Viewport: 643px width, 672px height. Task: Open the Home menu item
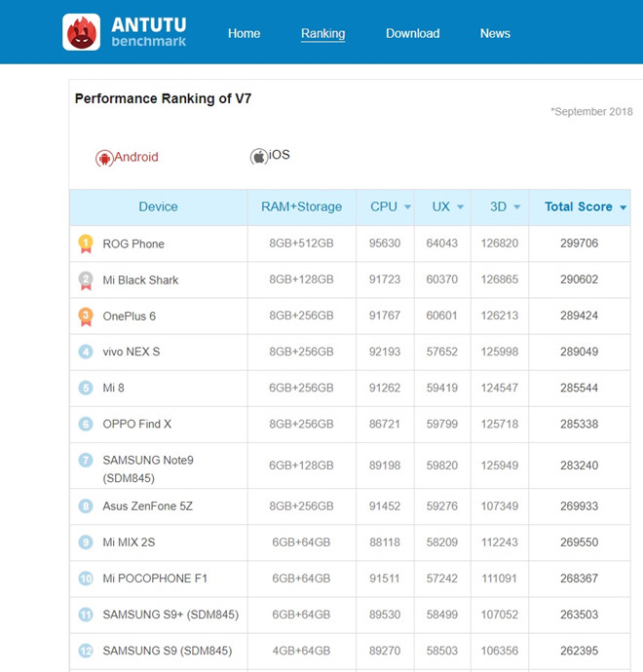tap(244, 33)
